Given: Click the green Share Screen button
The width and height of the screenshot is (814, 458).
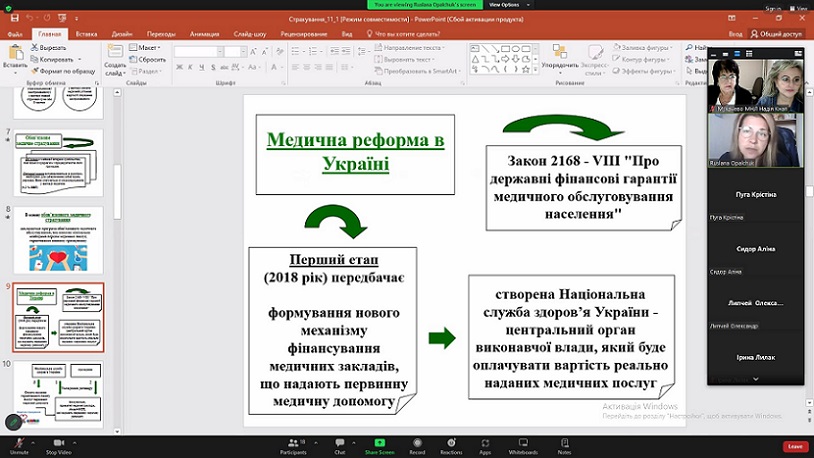Looking at the screenshot, I should tap(379, 446).
